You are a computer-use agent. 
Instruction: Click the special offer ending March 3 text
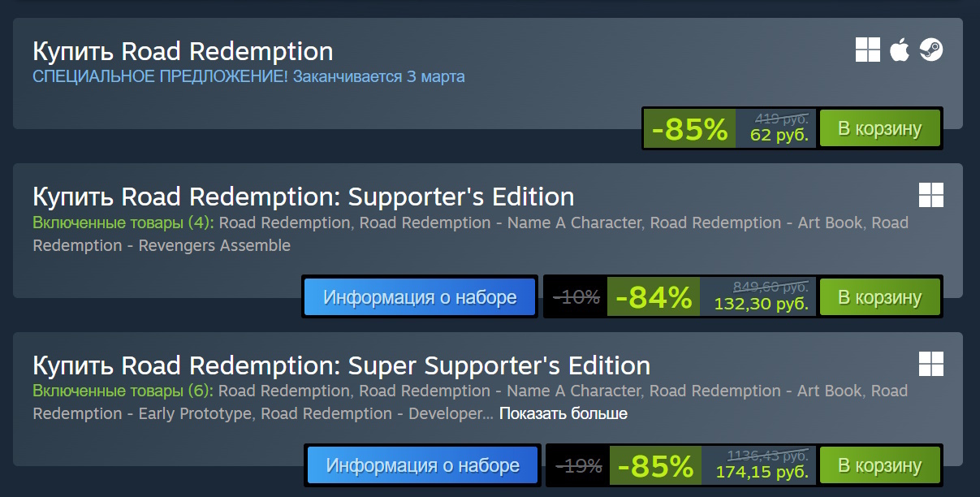click(x=248, y=77)
